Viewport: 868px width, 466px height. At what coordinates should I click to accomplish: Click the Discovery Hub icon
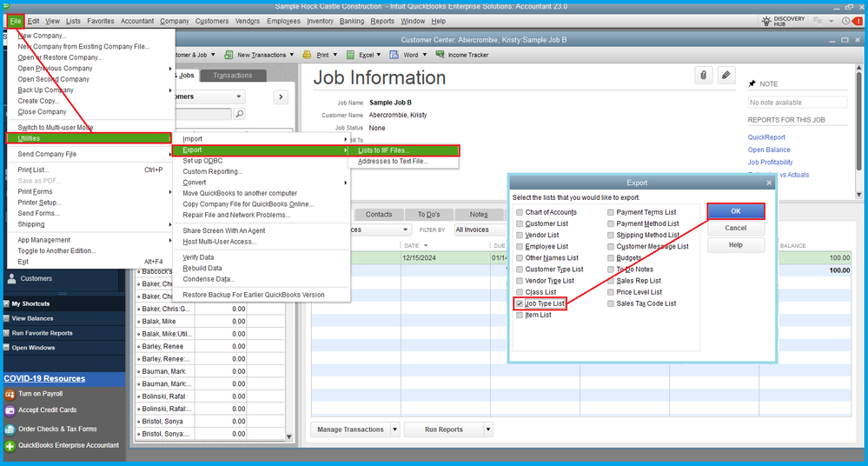[x=766, y=21]
